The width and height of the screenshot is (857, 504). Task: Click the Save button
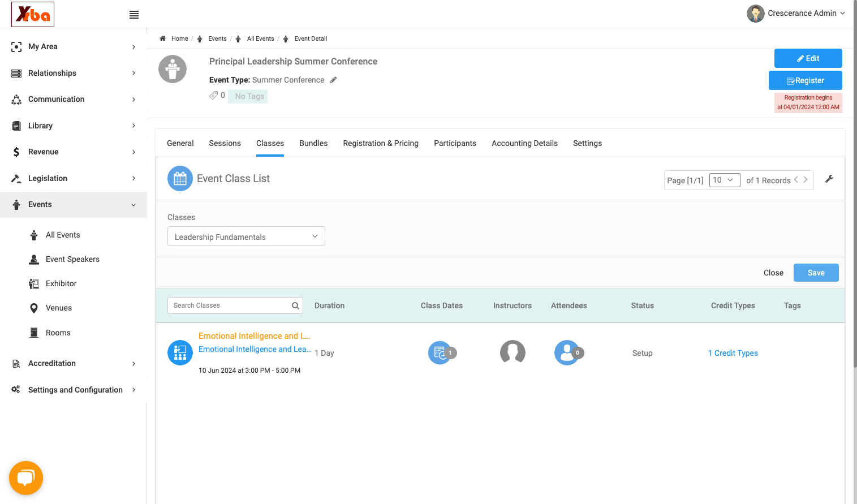tap(816, 273)
